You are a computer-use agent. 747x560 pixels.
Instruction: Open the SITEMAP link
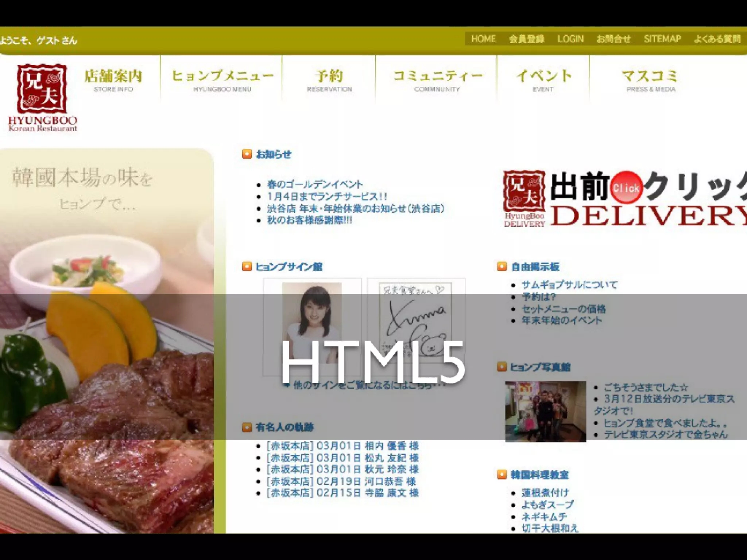click(x=662, y=39)
